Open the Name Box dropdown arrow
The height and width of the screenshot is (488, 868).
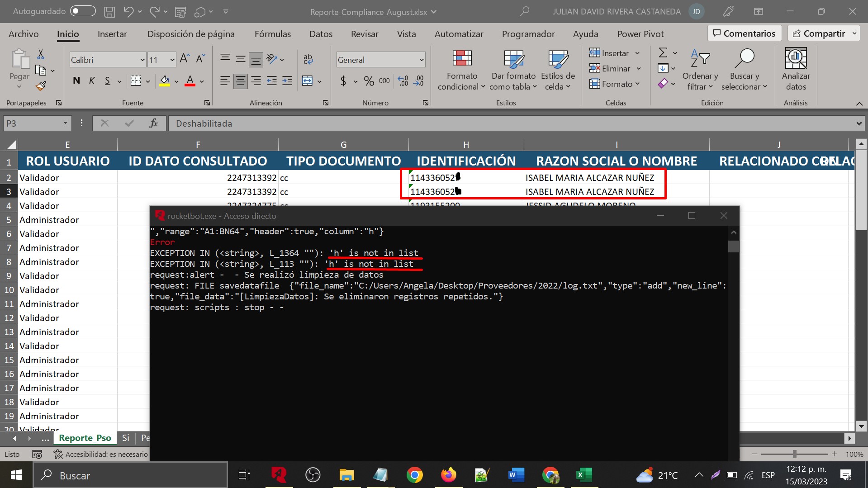[x=65, y=123]
